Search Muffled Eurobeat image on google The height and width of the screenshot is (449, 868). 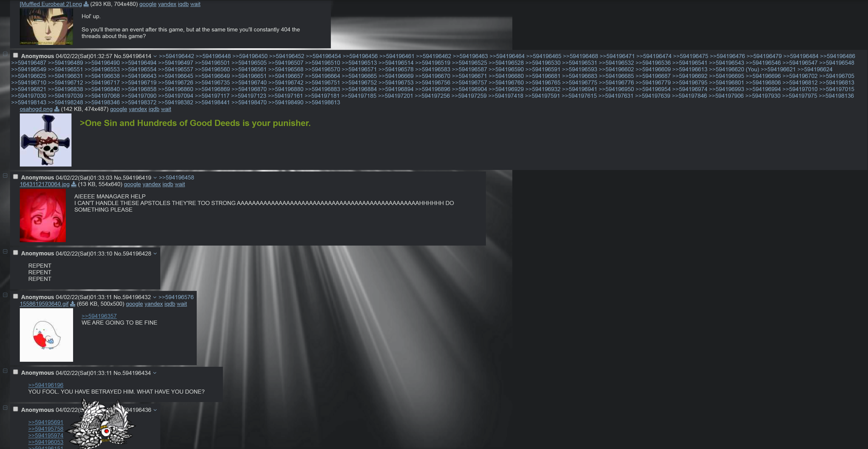pos(148,4)
